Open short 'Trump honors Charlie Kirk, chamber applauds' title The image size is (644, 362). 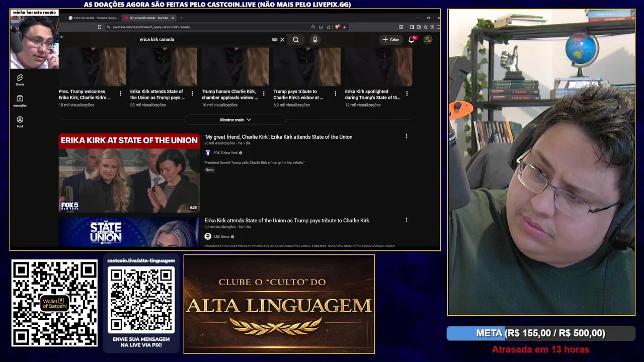(229, 95)
